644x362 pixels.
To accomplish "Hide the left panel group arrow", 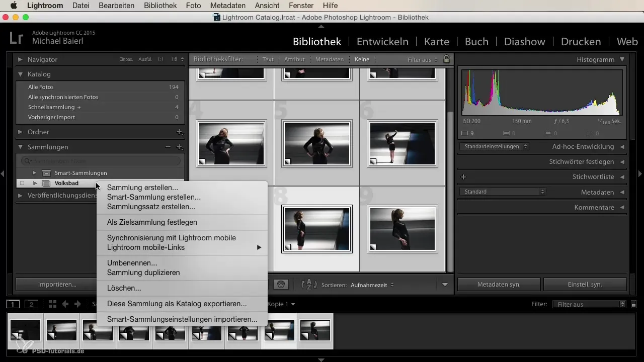I will point(3,173).
